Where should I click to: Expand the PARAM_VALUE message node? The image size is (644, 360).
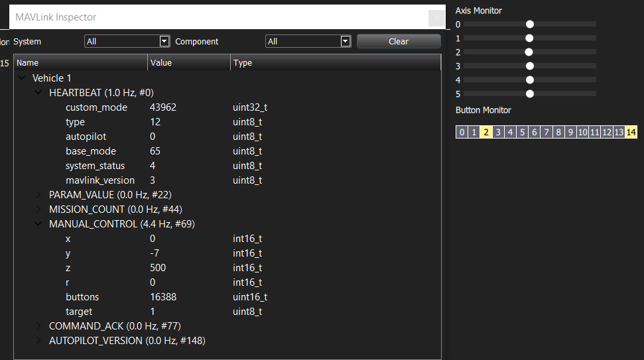[x=38, y=194]
